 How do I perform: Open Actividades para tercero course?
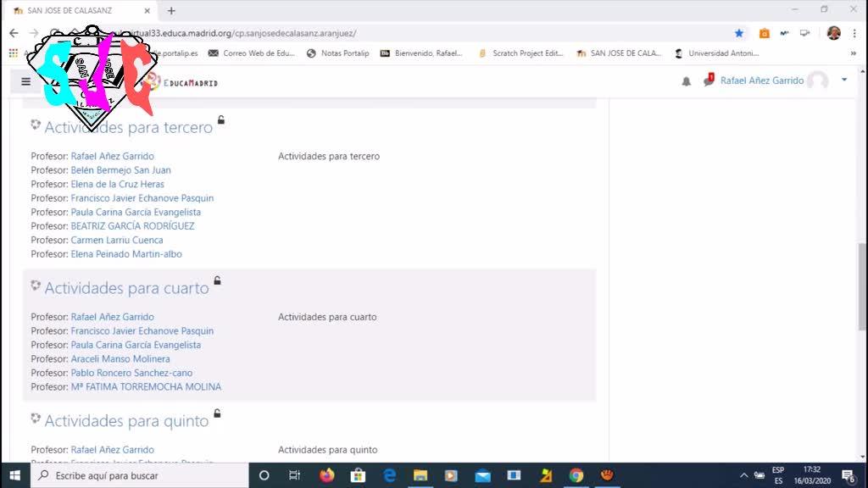coord(129,127)
